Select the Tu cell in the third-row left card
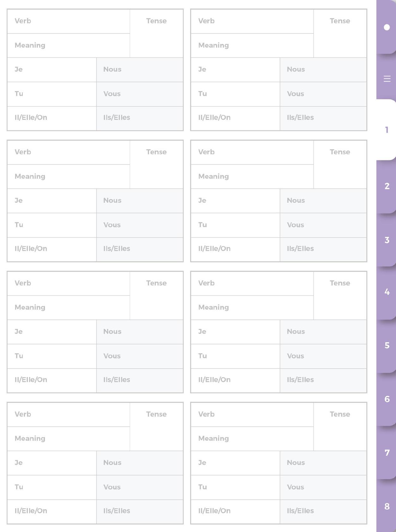Image resolution: width=396 pixels, height=532 pixels. pyautogui.click(x=52, y=356)
